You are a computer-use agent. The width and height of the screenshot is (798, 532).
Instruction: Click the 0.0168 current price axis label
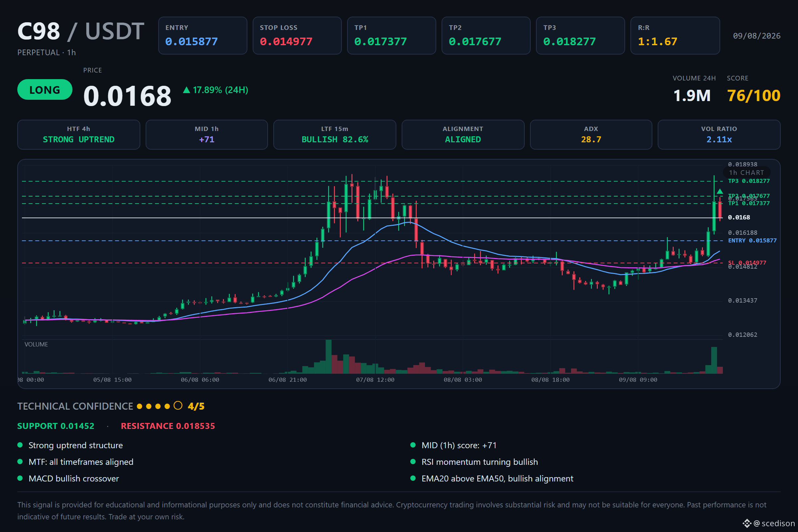click(739, 217)
